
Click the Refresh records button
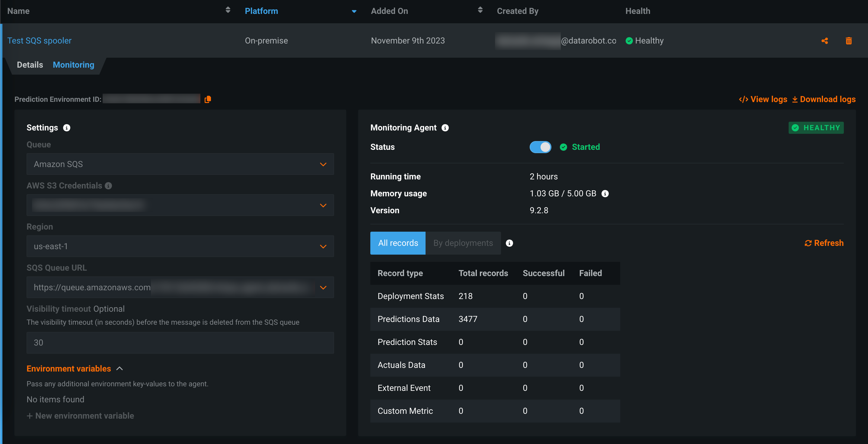coord(824,243)
